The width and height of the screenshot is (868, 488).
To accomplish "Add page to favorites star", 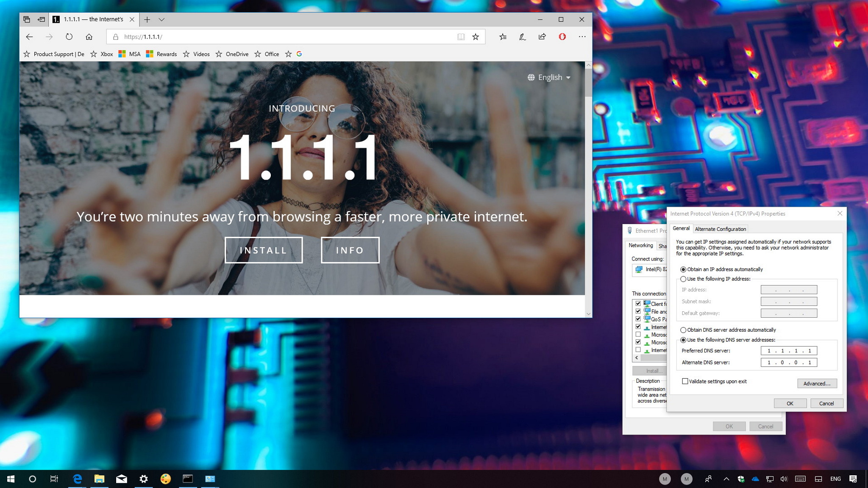I will (x=476, y=37).
